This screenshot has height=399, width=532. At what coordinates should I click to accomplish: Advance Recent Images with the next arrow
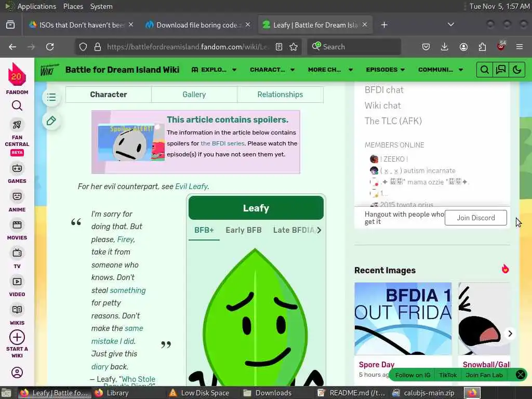point(510,334)
